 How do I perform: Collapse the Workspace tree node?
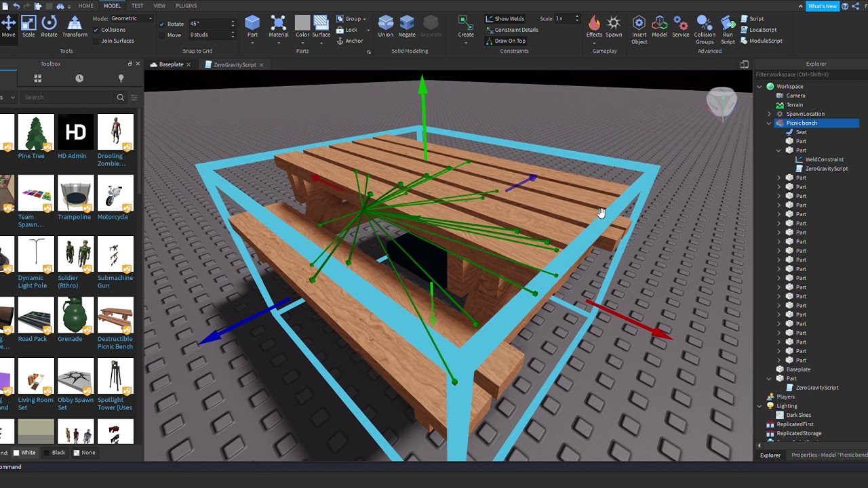tap(759, 87)
